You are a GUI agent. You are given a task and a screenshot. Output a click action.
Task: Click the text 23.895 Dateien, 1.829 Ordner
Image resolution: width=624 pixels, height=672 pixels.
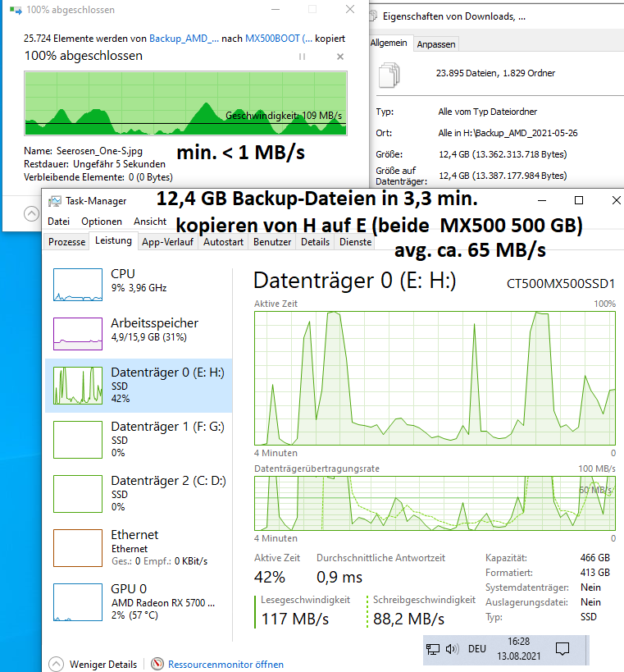tap(495, 73)
